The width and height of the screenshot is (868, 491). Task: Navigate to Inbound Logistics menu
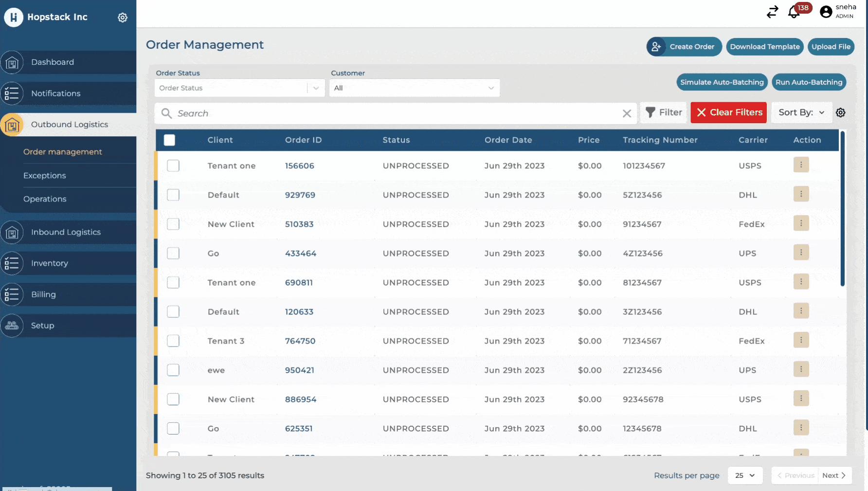[66, 233]
